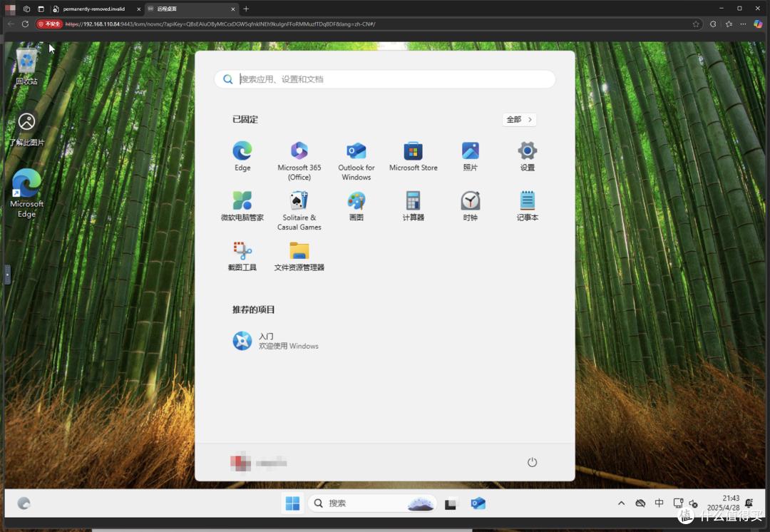Select Microsoft Edge desktop shortcut

click(26, 193)
